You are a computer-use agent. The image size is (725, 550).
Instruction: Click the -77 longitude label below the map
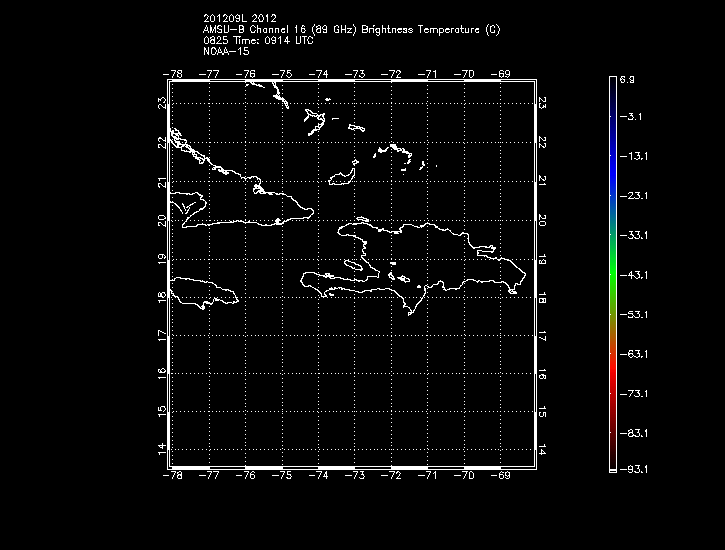pos(209,475)
